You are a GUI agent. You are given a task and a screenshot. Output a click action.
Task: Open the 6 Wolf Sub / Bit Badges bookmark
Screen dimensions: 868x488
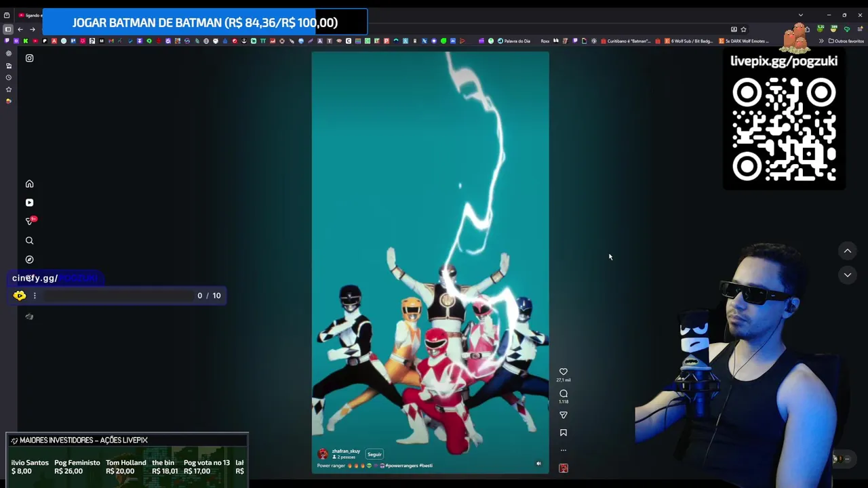coord(688,41)
